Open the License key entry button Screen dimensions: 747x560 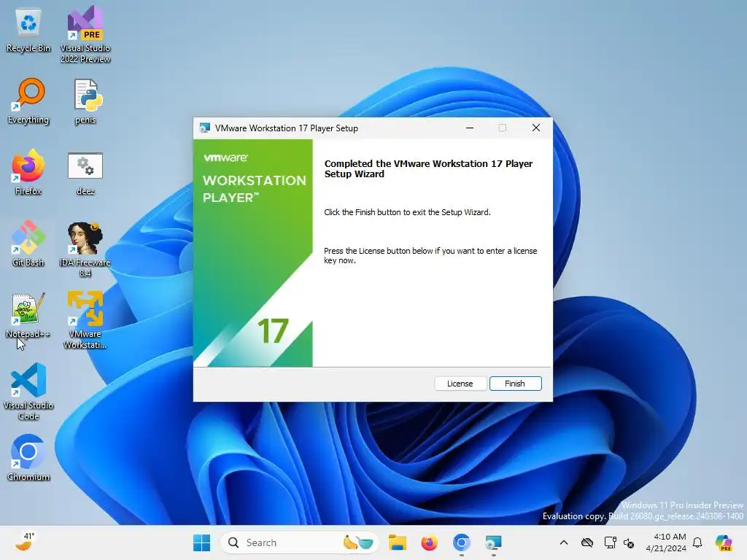pos(460,384)
